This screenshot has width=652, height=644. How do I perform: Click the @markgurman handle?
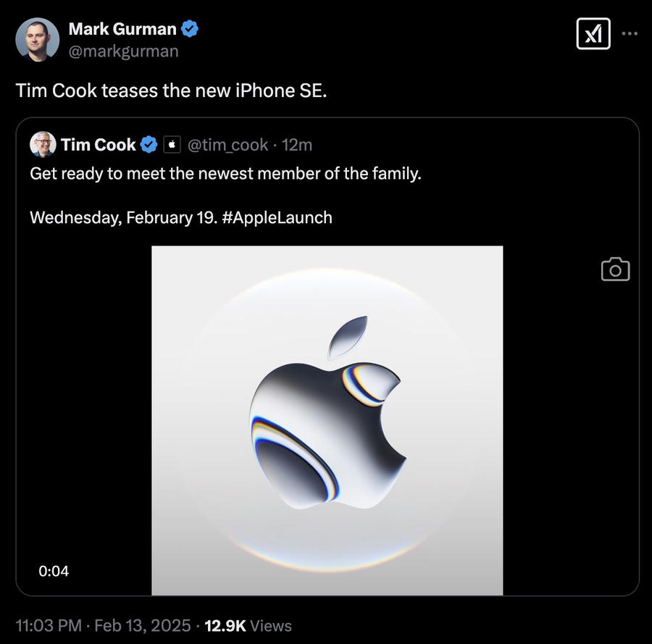[x=123, y=51]
